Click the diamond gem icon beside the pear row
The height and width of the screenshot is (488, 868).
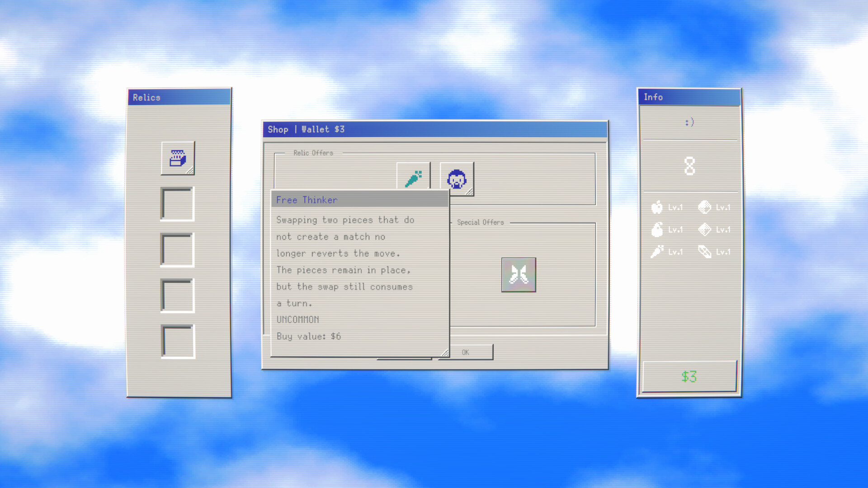pos(704,230)
